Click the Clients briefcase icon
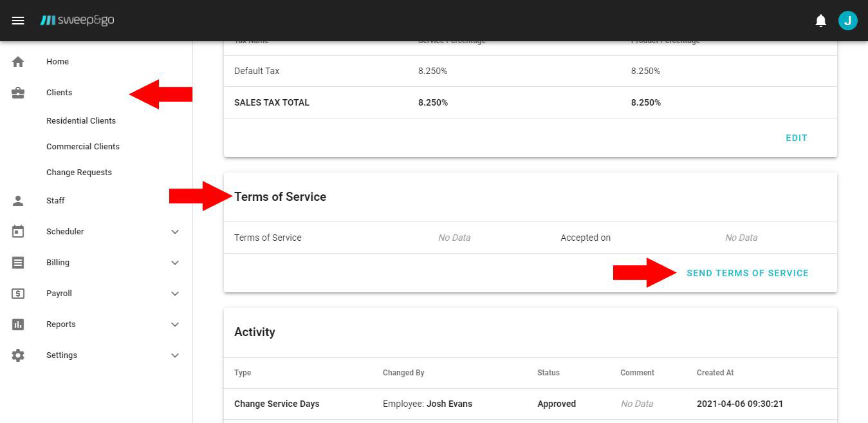 click(18, 93)
